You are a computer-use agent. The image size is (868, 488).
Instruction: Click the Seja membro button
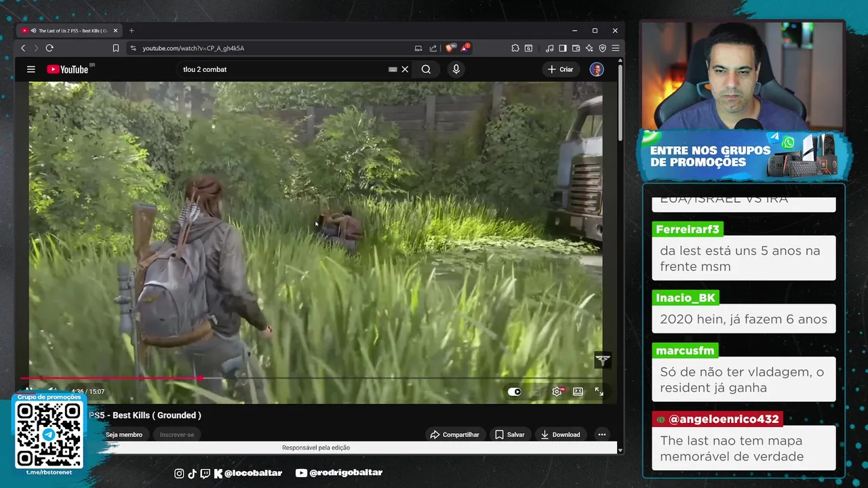pyautogui.click(x=124, y=434)
